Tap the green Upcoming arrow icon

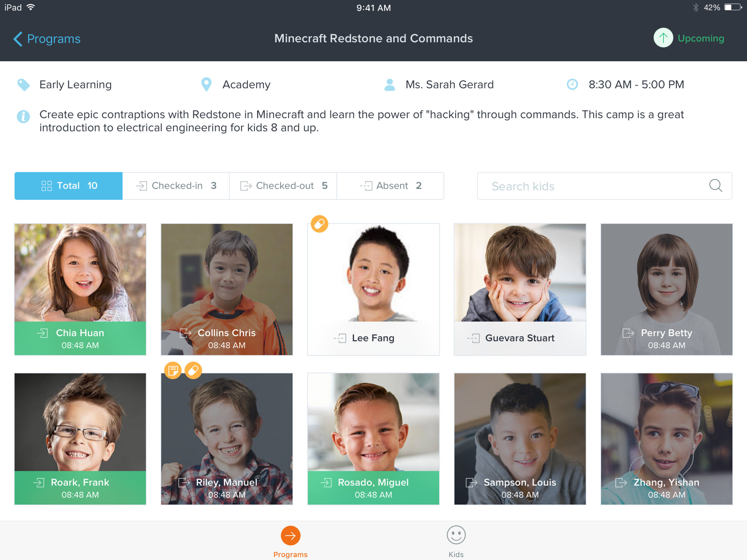[x=663, y=38]
